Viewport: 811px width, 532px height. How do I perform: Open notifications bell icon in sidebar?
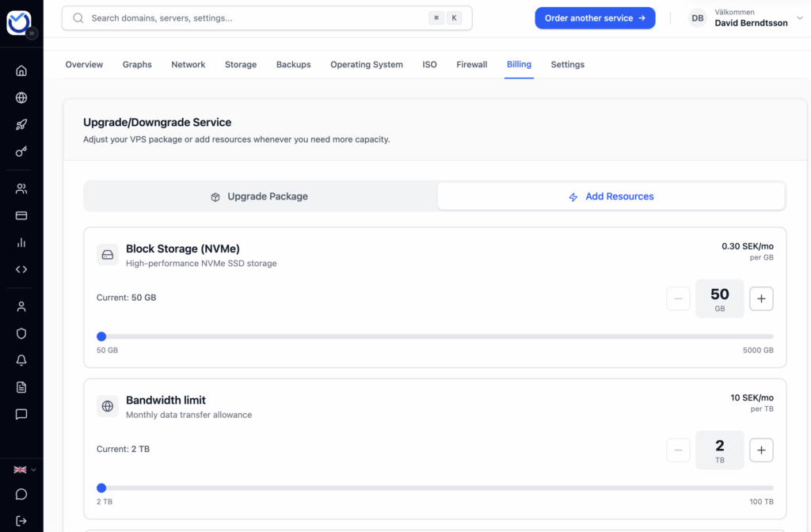[x=21, y=360]
